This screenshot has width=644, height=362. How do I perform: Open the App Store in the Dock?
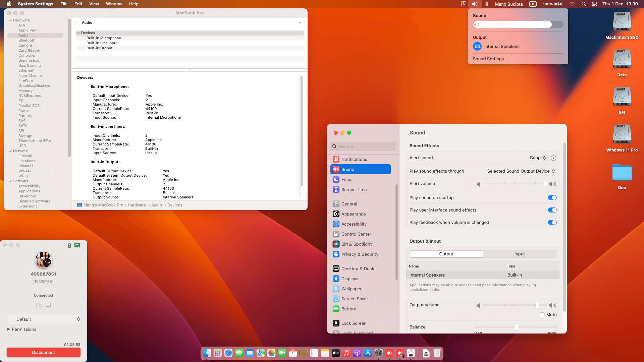pyautogui.click(x=368, y=353)
